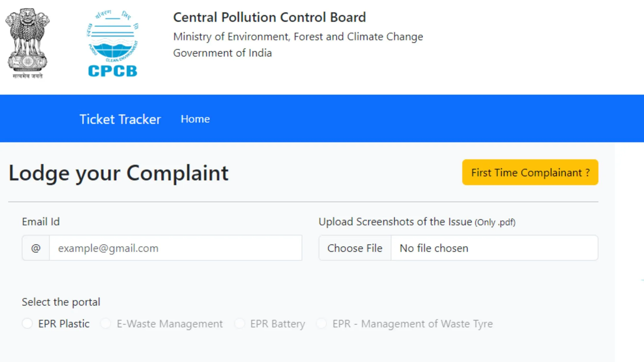The width and height of the screenshot is (644, 362).
Task: Click the example@gmail.com email input
Action: coord(175,248)
